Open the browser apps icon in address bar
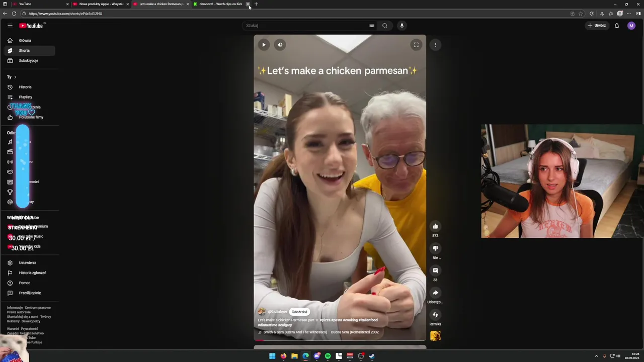This screenshot has height=362, width=644. click(x=573, y=14)
